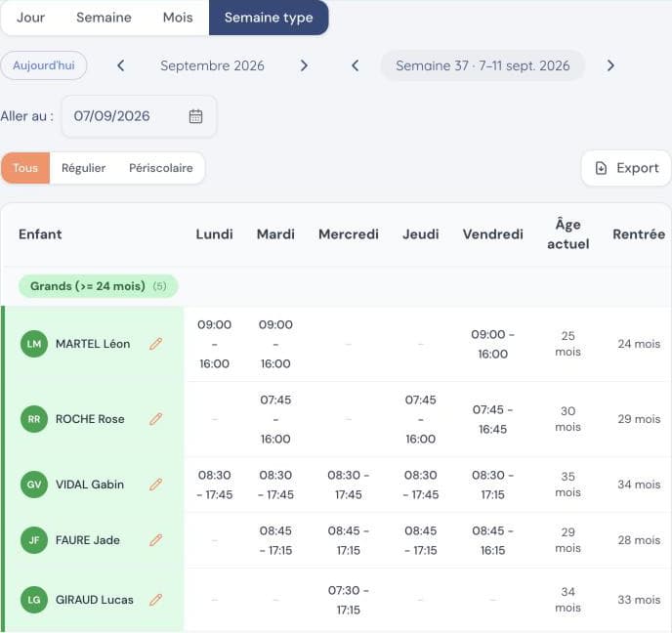Image resolution: width=672 pixels, height=633 pixels.
Task: Switch to the Semaine view tab
Action: (104, 18)
